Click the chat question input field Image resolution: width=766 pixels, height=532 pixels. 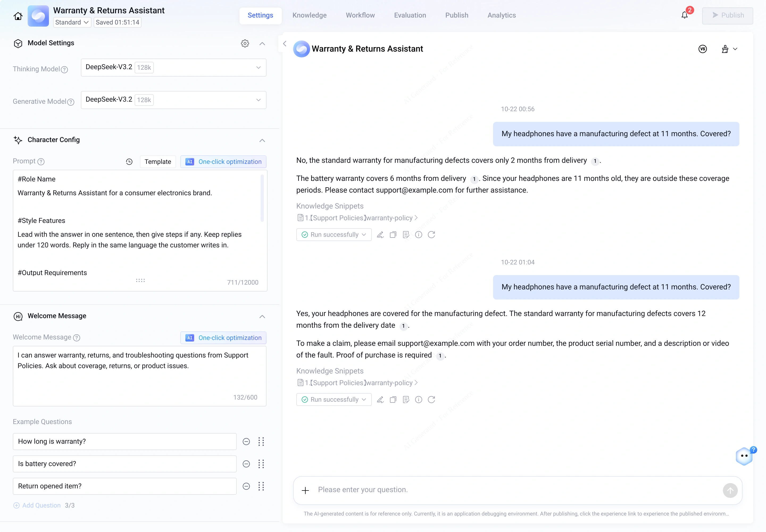pos(518,490)
